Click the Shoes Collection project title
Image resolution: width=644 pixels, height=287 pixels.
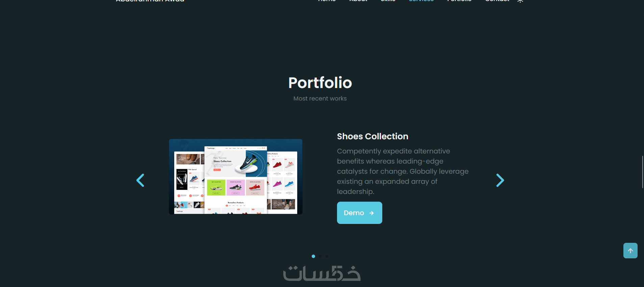(x=372, y=136)
